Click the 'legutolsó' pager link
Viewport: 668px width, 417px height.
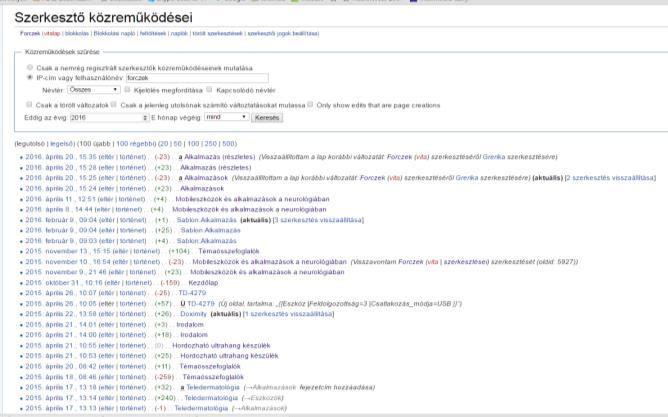[x=30, y=144]
